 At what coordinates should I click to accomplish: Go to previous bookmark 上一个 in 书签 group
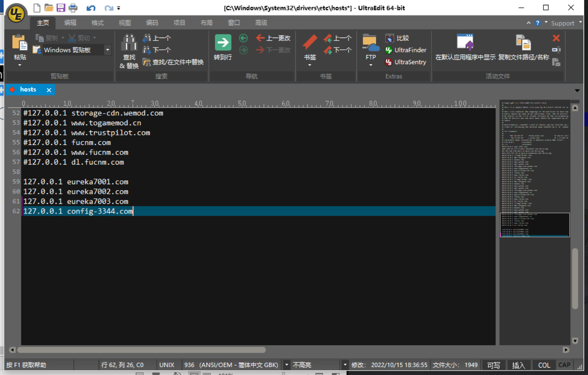[x=337, y=38]
